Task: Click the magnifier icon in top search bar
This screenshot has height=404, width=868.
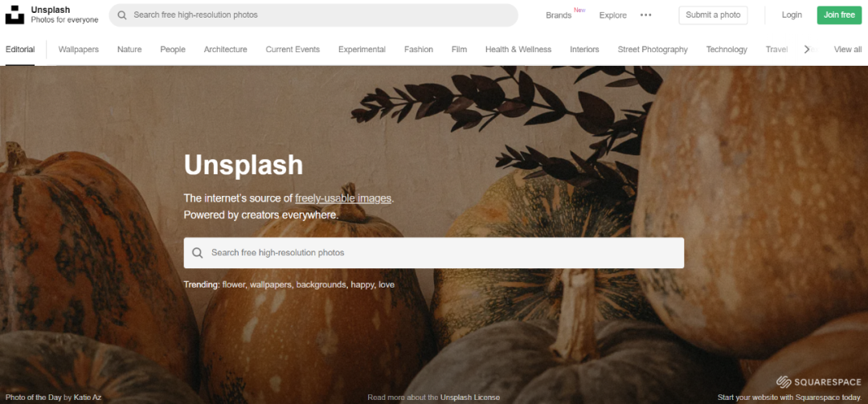Action: click(122, 15)
